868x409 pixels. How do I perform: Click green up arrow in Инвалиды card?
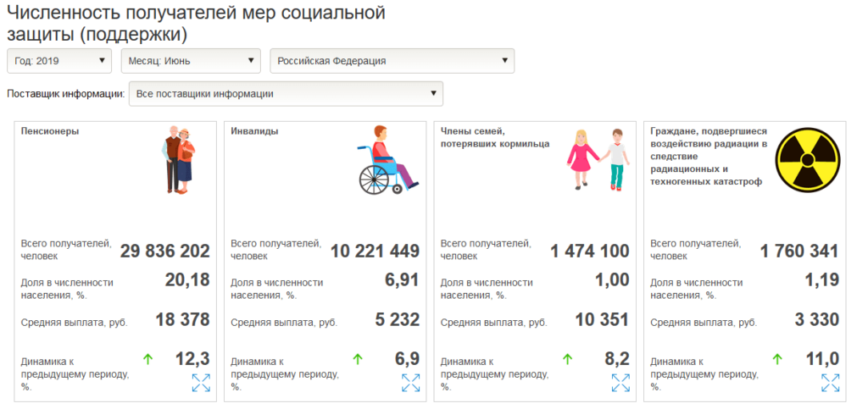click(x=357, y=360)
